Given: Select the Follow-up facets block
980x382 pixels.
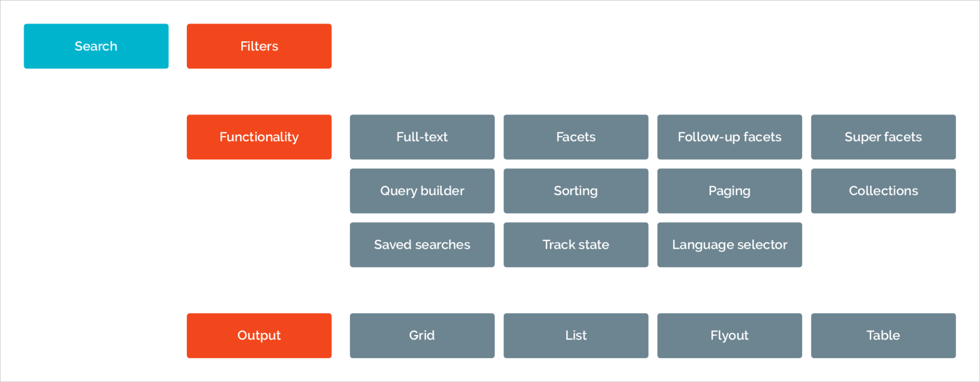Looking at the screenshot, I should tap(729, 137).
